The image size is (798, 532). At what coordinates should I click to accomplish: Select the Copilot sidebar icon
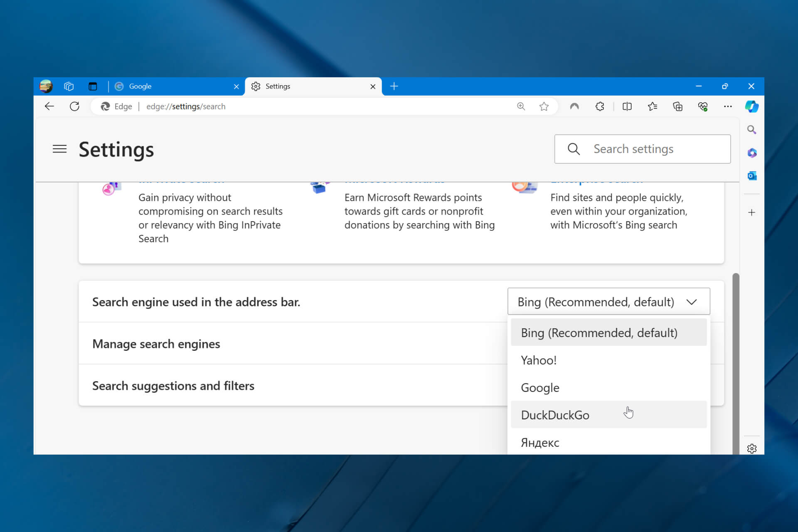pyautogui.click(x=751, y=106)
